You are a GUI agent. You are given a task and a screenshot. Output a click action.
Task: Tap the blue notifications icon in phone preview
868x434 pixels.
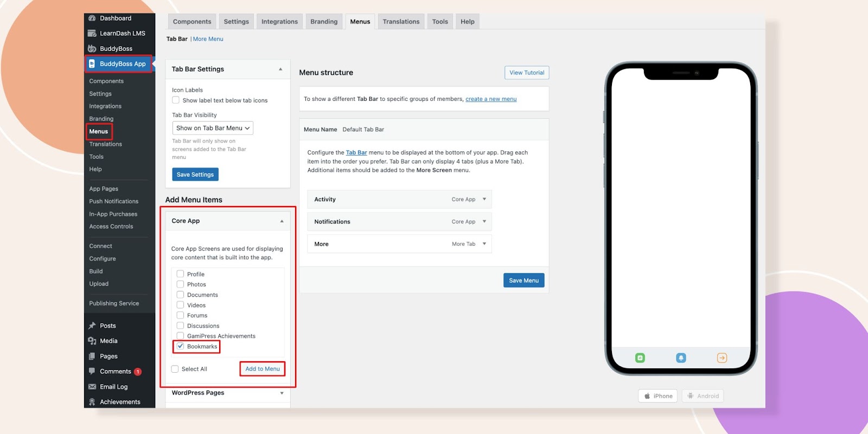681,358
